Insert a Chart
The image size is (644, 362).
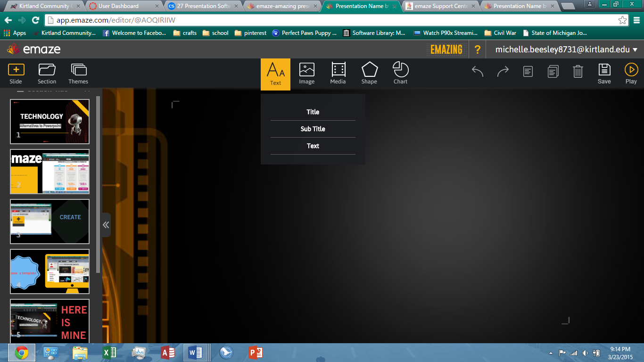[400, 74]
